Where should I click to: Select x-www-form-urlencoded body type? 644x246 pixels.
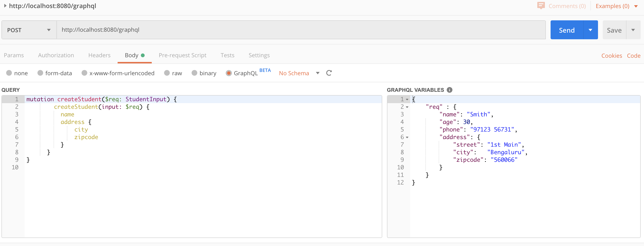(84, 73)
